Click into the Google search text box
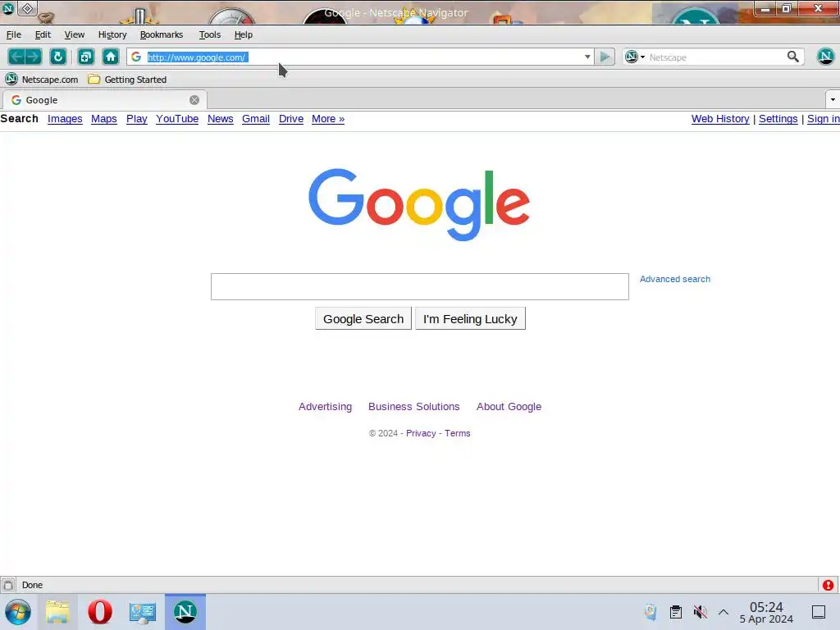Viewport: 840px width, 630px height. (x=419, y=286)
